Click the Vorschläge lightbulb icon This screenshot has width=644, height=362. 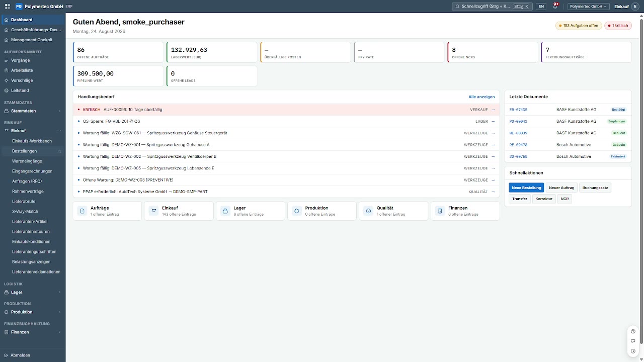click(6, 80)
